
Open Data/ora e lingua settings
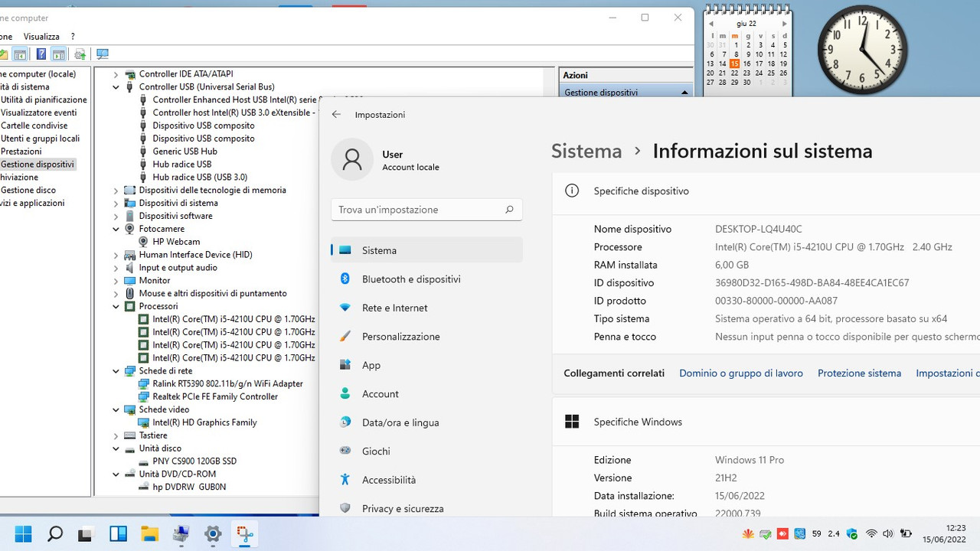[426, 422]
